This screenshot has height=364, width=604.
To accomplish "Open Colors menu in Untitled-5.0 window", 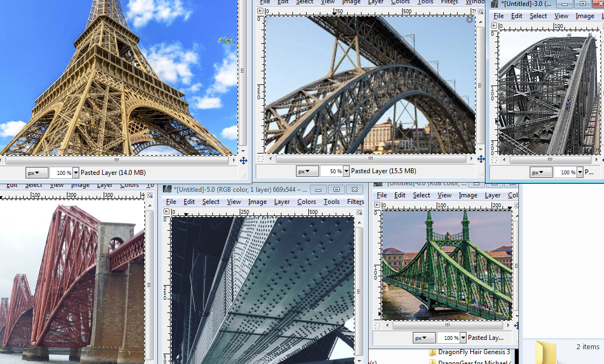I will coord(306,202).
